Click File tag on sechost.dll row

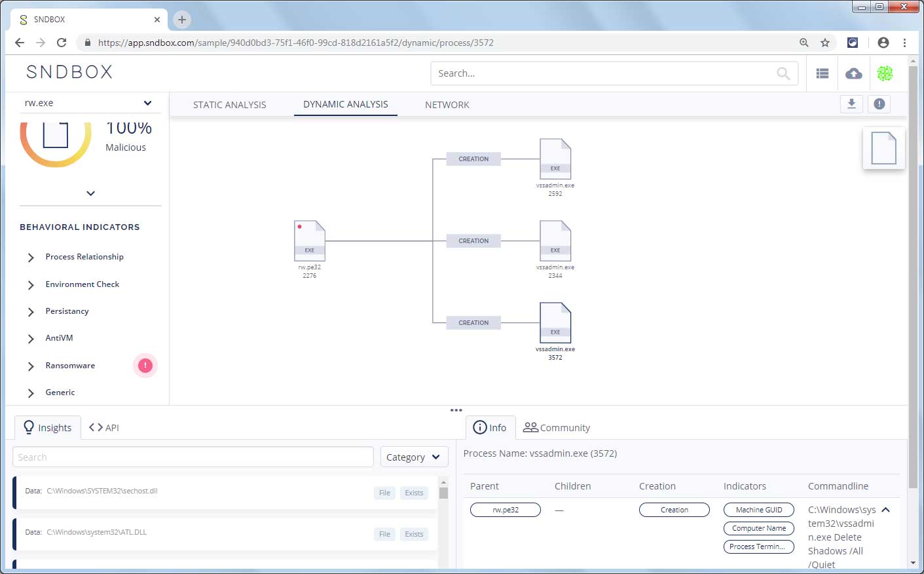(x=385, y=493)
